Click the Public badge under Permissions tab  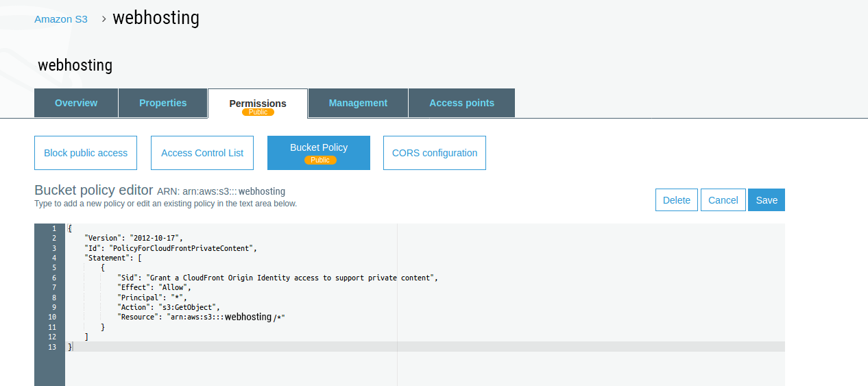tap(258, 112)
